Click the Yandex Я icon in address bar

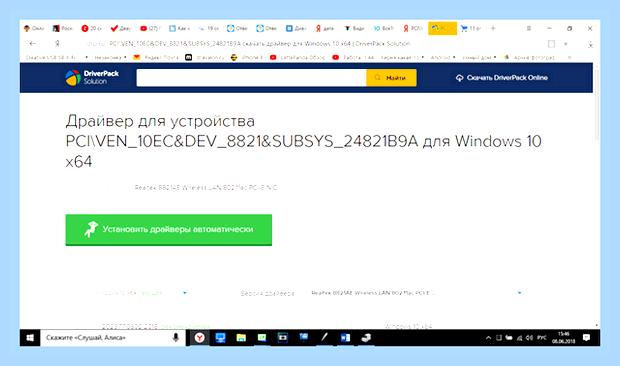(57, 43)
